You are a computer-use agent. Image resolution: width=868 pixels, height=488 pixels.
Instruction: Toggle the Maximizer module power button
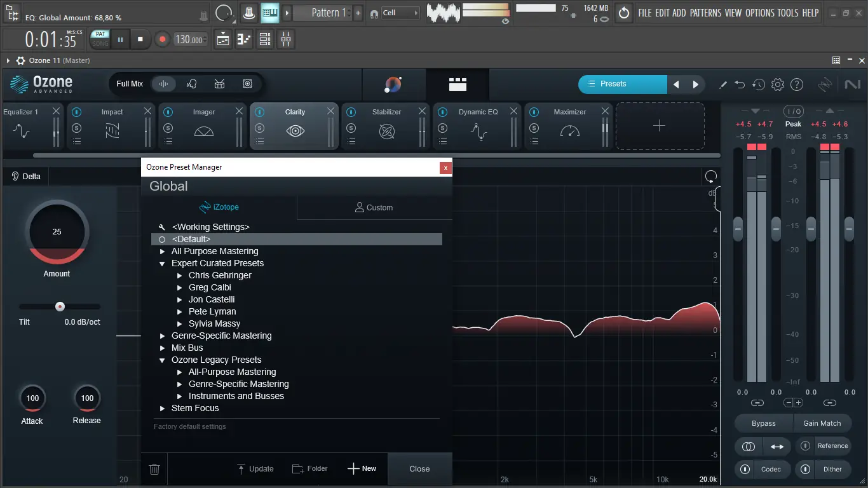(x=534, y=112)
